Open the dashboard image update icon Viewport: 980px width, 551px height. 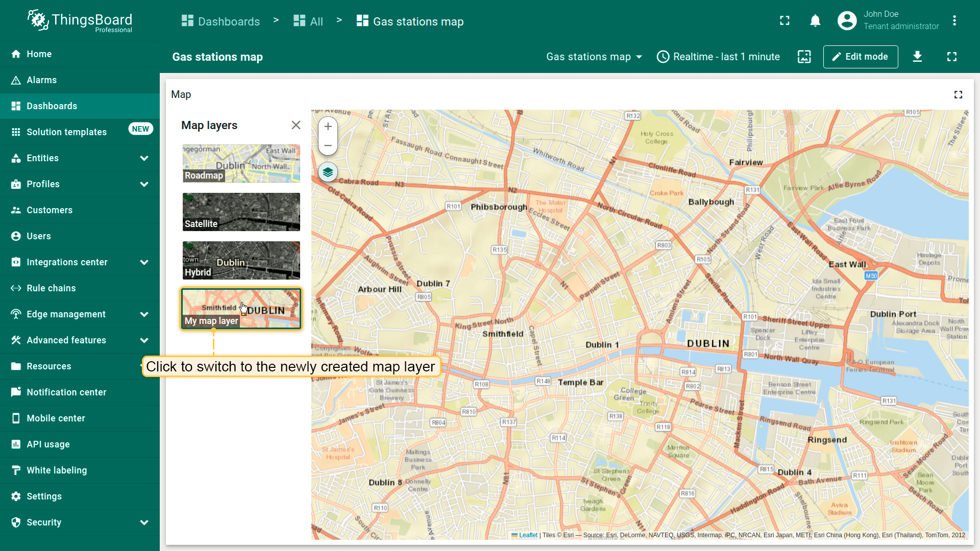[x=804, y=57]
